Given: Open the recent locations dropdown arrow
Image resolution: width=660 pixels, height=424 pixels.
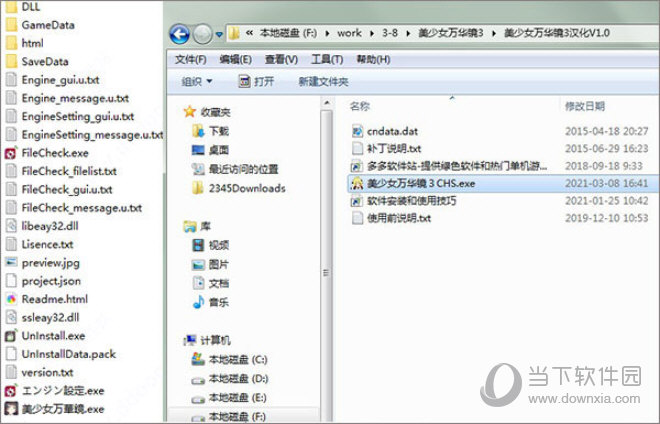Looking at the screenshot, I should (219, 35).
